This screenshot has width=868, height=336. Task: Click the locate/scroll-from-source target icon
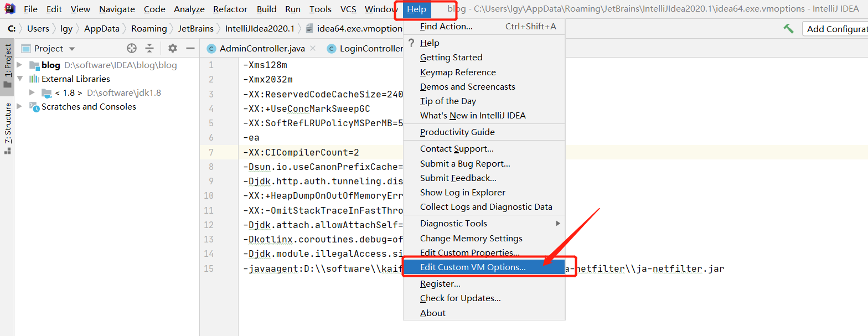tap(131, 48)
